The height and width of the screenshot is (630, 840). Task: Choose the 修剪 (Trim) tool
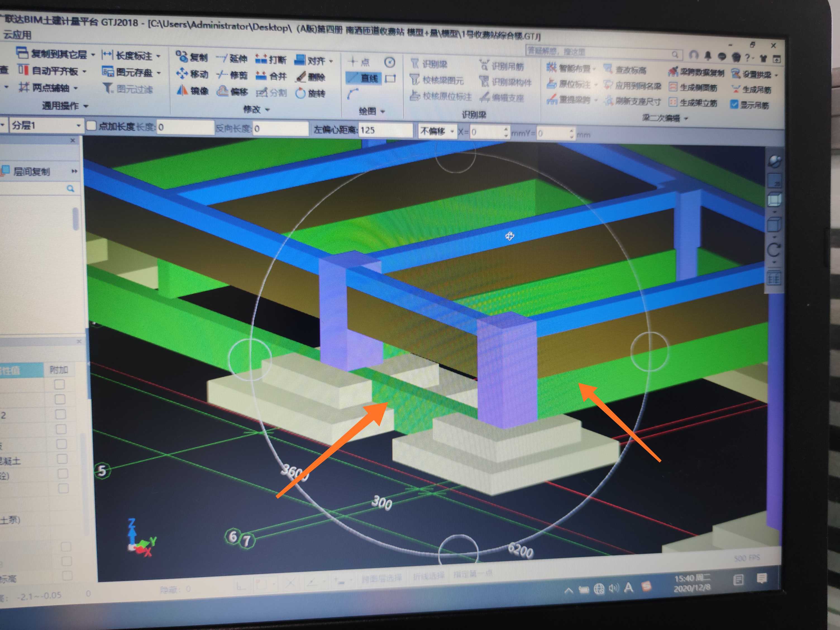(x=232, y=75)
